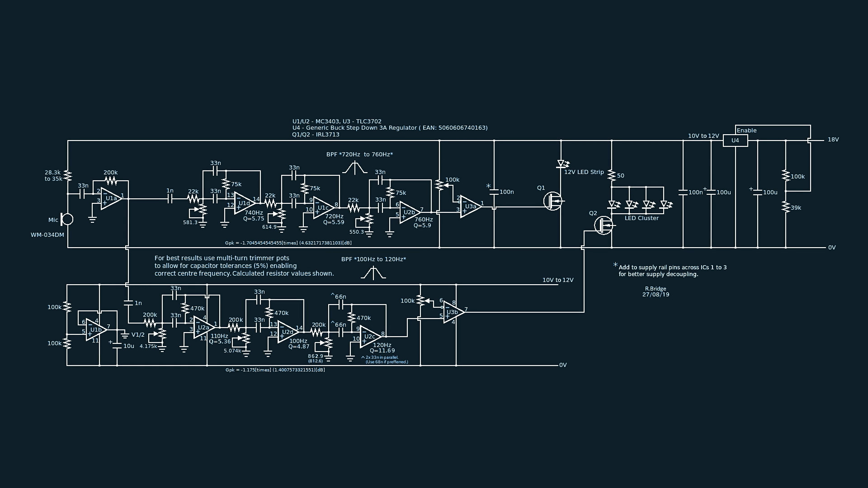Viewport: 868px width, 488px height.
Task: Click the 'Q=11.69' label under U2c
Action: pyautogui.click(x=382, y=351)
